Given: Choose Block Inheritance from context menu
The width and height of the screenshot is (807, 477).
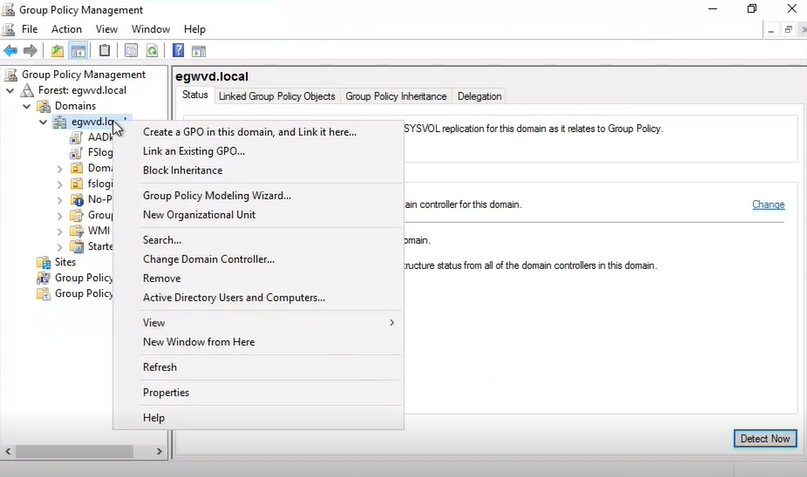Looking at the screenshot, I should 258,170.
